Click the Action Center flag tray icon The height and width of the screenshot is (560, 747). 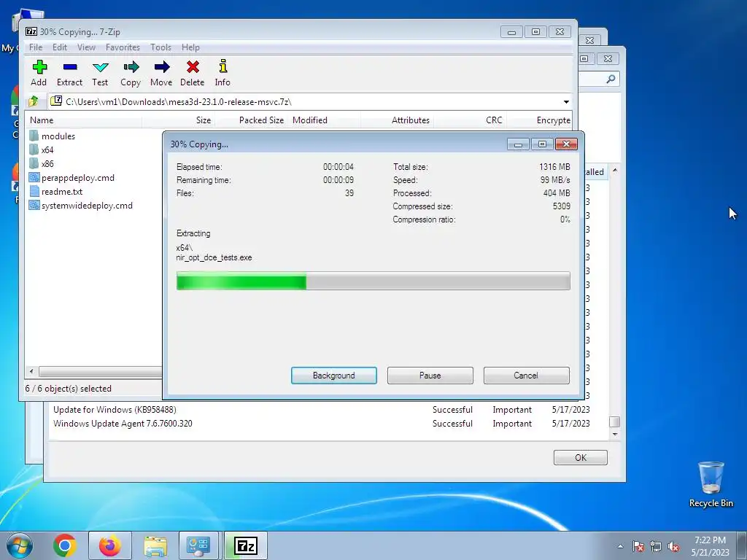tap(638, 546)
